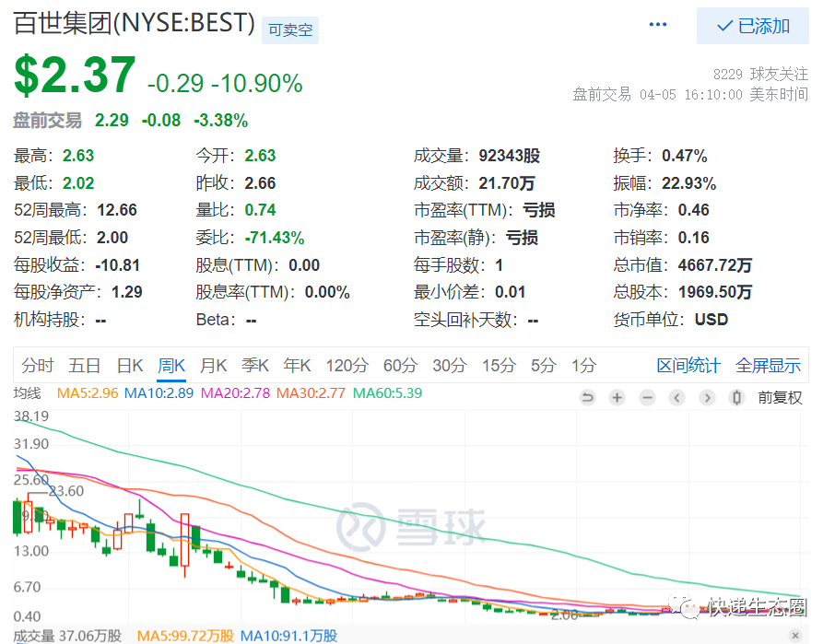Select the 五日 five-day tab
Viewport: 835px width, 644px height.
[x=85, y=366]
